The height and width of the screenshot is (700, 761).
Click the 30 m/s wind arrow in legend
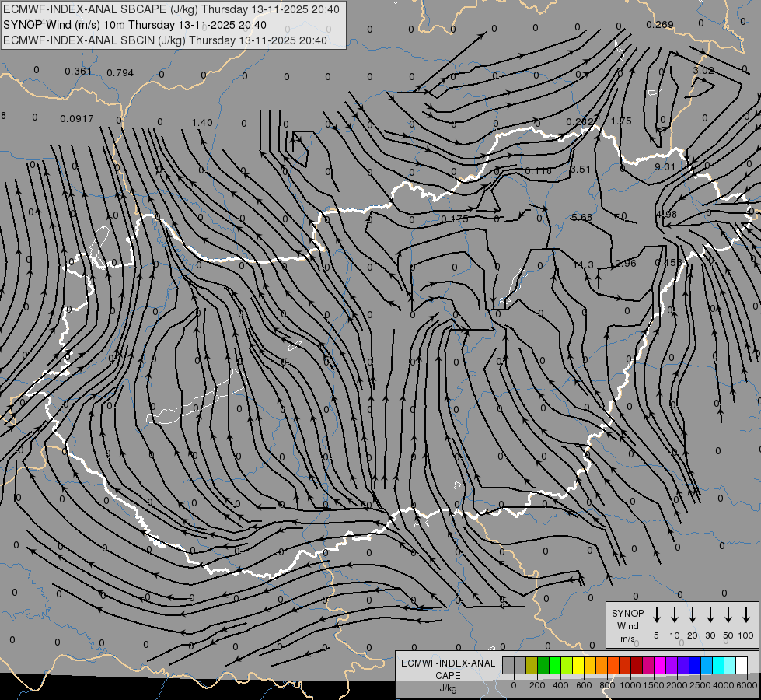(710, 615)
